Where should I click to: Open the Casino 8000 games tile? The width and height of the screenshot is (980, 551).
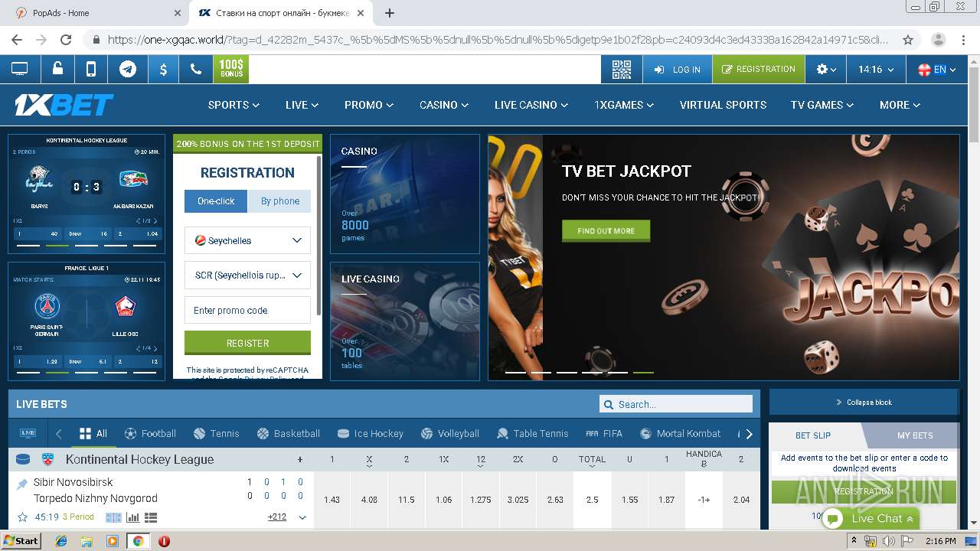pos(405,194)
